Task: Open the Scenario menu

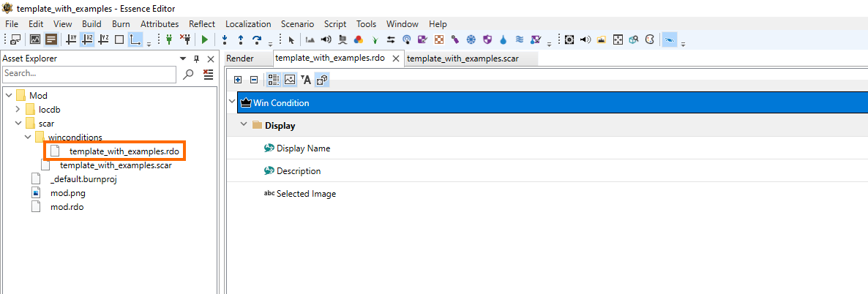Action: point(297,24)
